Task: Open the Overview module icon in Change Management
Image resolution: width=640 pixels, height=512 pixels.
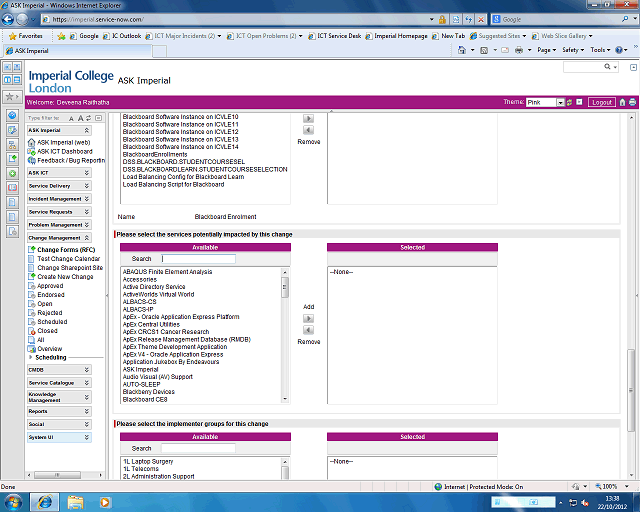Action: point(31,348)
